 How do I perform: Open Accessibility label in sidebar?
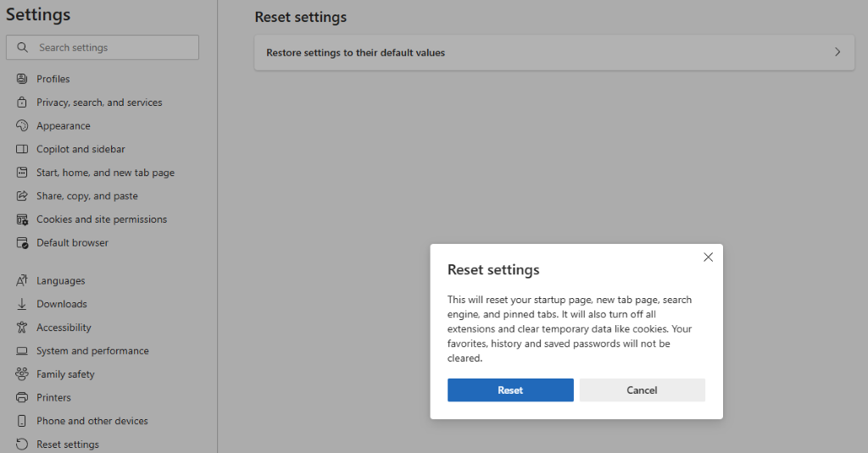click(x=64, y=328)
